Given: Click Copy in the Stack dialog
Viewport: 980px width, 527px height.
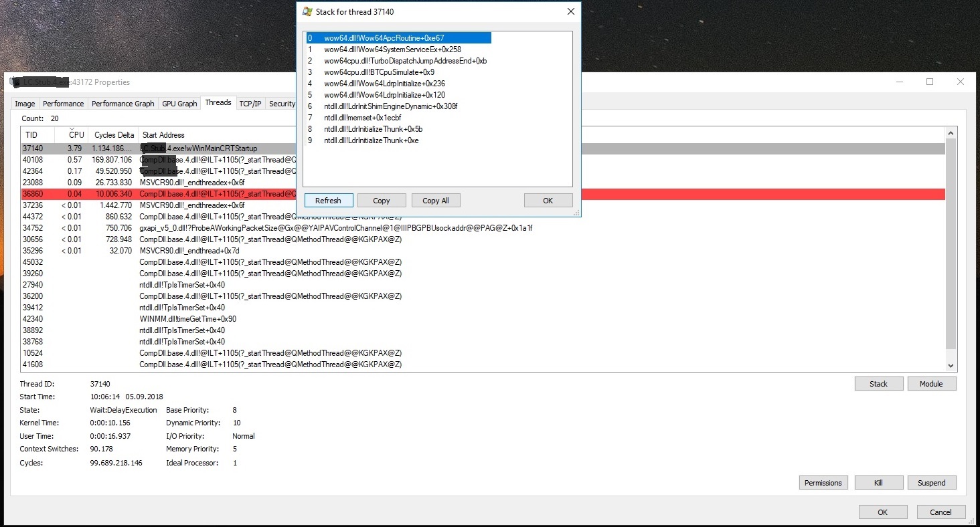Looking at the screenshot, I should point(382,200).
